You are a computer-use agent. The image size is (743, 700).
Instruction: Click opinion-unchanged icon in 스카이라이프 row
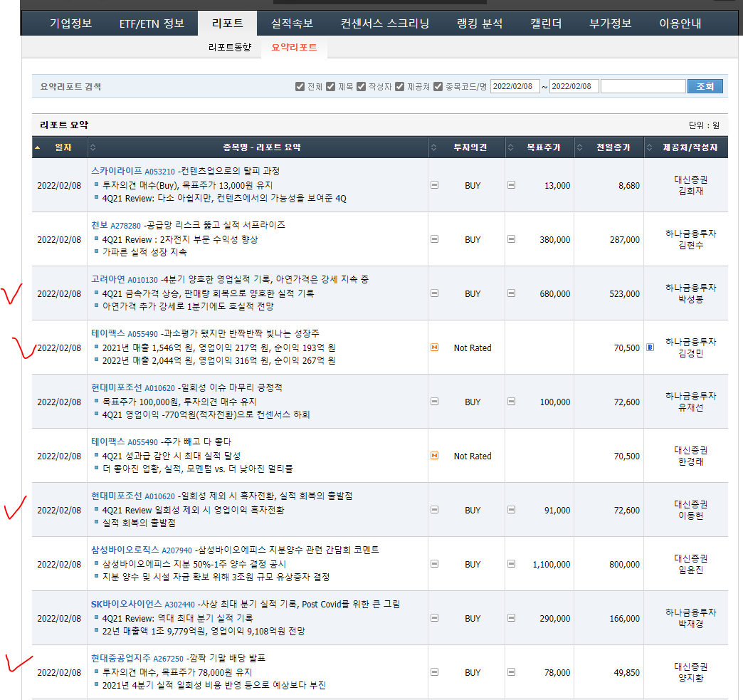click(x=435, y=185)
